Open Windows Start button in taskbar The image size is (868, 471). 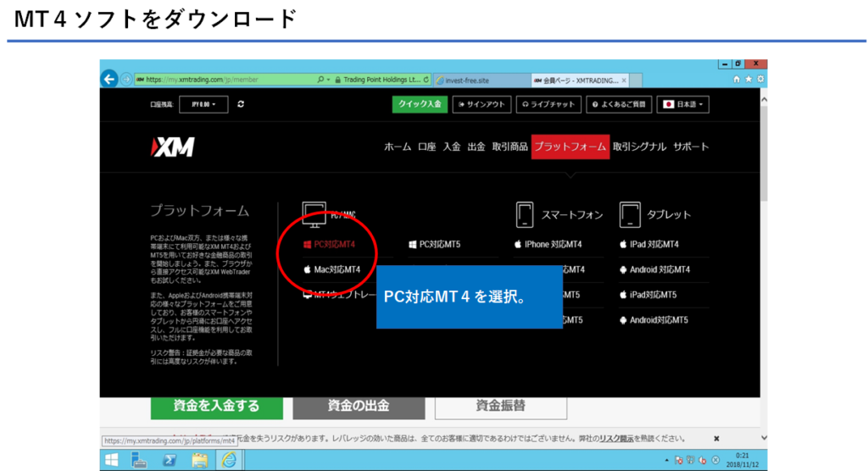coord(111,460)
